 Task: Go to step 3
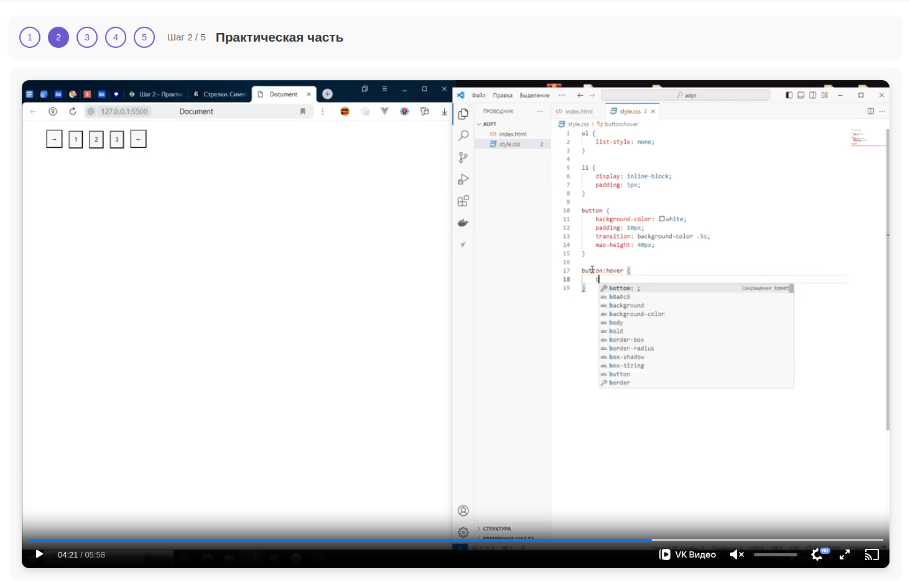(x=87, y=37)
